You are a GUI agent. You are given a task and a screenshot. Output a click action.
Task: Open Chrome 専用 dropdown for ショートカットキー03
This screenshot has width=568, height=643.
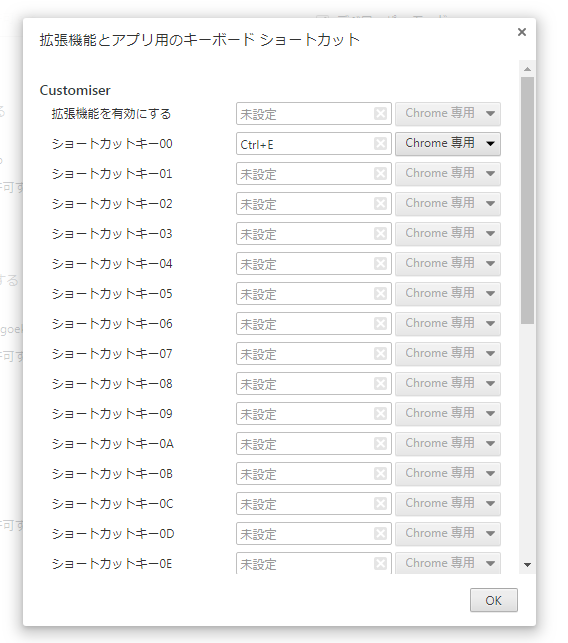[448, 233]
